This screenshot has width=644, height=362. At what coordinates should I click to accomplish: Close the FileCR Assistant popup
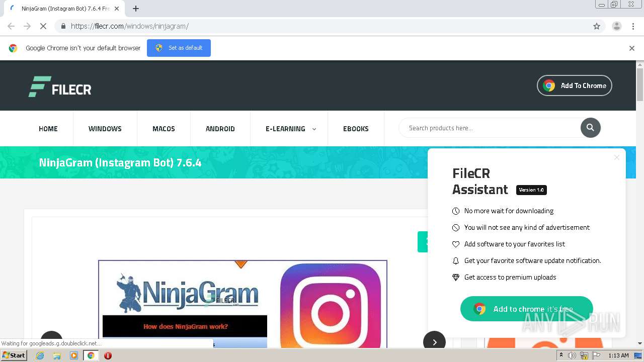[x=617, y=157]
